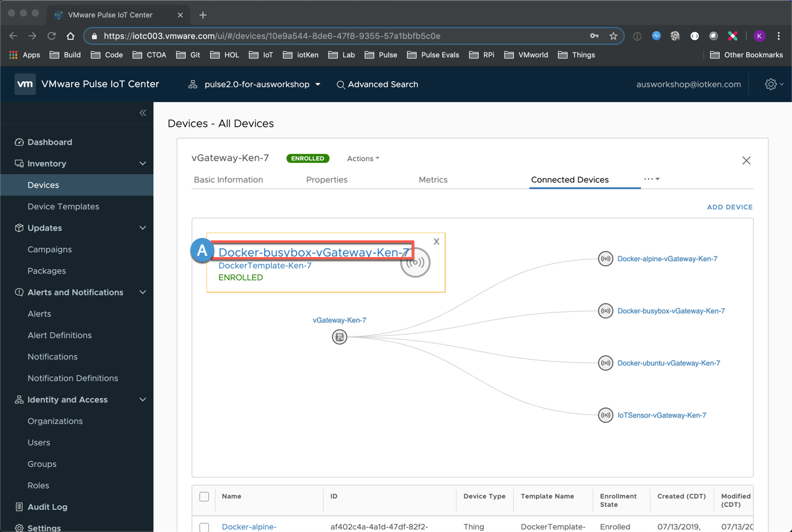Close the vGateway-Ken-7 detail panel
792x532 pixels.
click(746, 160)
